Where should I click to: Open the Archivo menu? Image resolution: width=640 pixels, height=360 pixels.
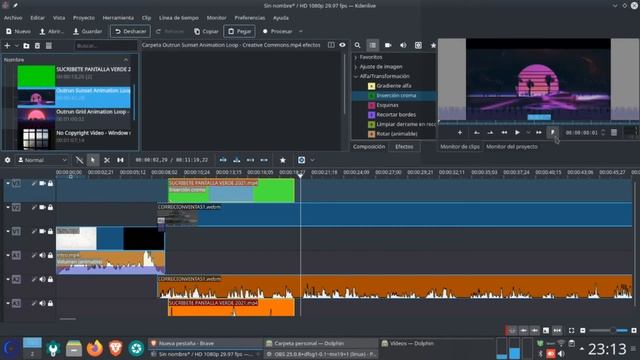[13, 18]
